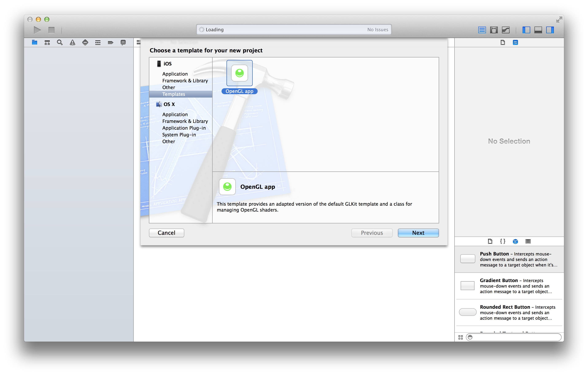Expand the Framework & Library section
Image resolution: width=588 pixels, height=375 pixels.
tap(185, 80)
